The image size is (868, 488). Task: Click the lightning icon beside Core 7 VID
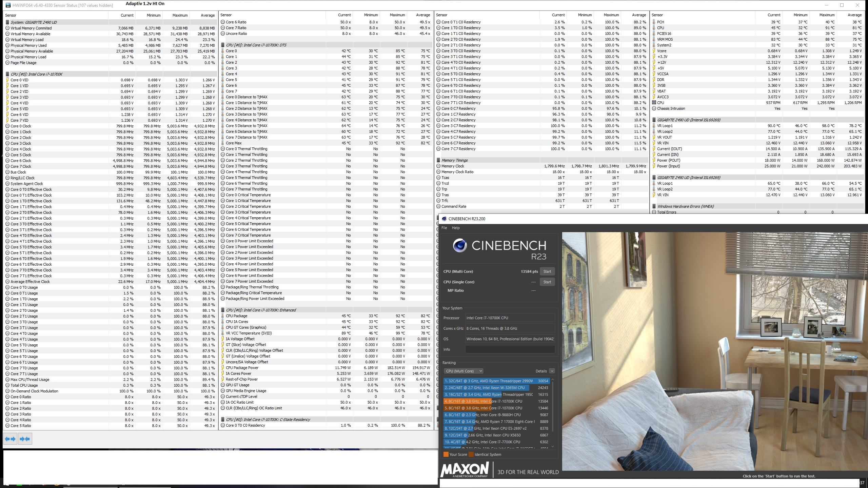(x=7, y=120)
